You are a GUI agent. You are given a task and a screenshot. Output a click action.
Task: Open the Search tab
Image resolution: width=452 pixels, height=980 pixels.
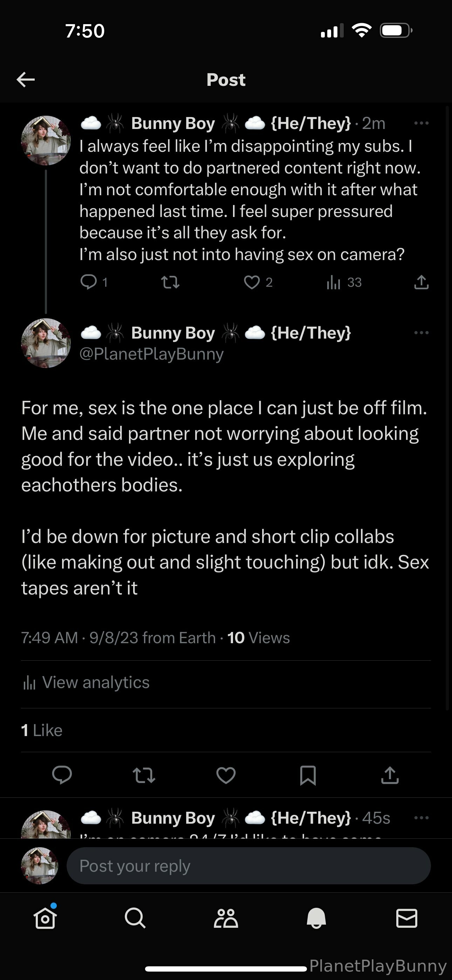(135, 918)
